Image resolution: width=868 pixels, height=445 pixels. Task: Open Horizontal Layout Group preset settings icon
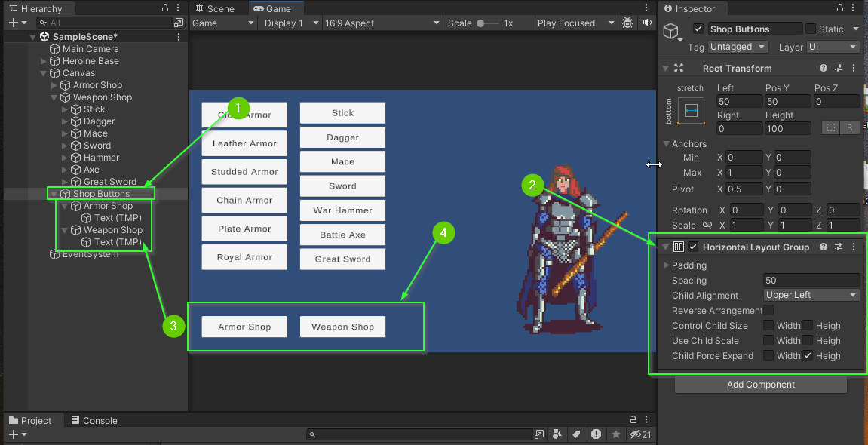pyautogui.click(x=839, y=247)
